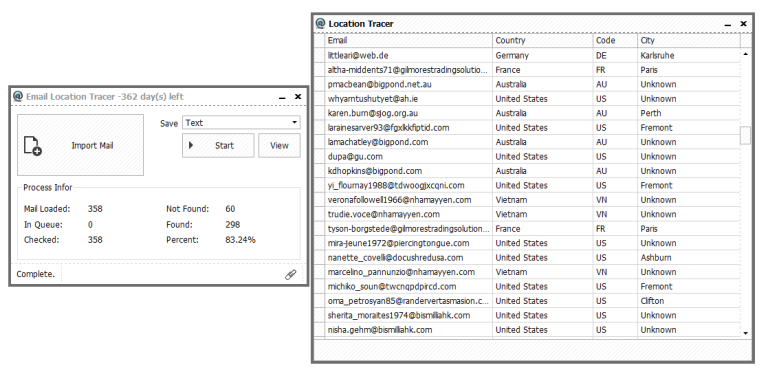This screenshot has height=383, width=768.
Task: Minimize the Location Tracer window
Action: (728, 24)
